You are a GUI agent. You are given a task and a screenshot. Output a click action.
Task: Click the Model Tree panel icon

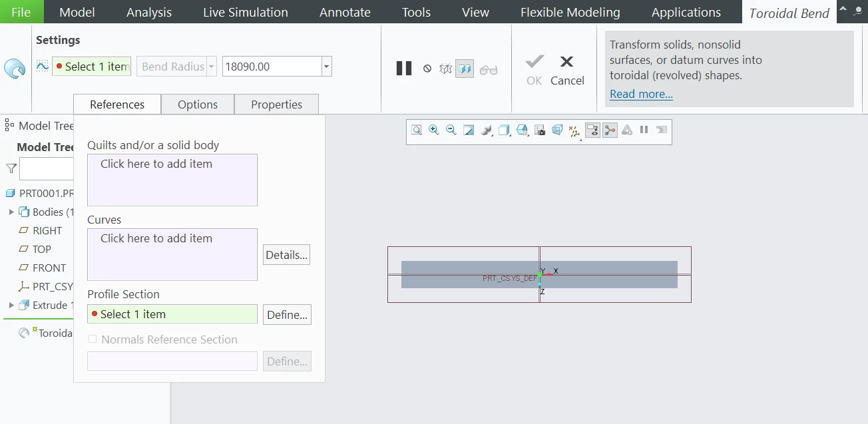coord(9,125)
